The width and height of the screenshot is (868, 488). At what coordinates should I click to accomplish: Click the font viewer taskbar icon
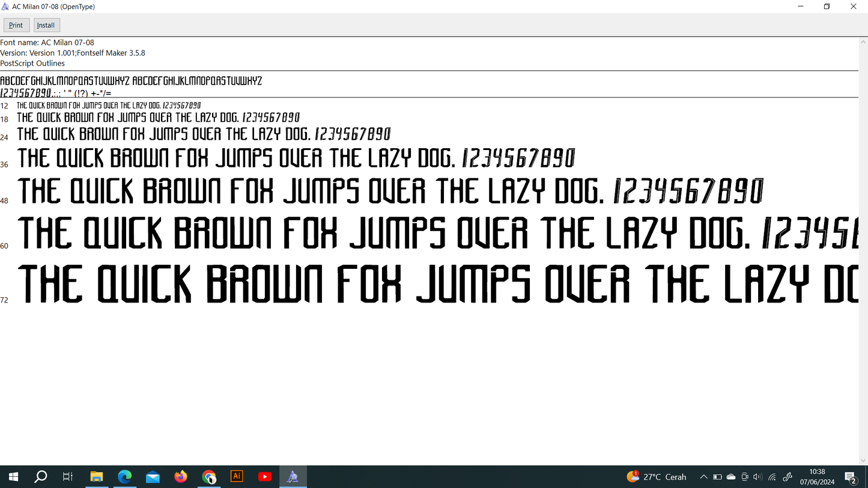(x=293, y=477)
